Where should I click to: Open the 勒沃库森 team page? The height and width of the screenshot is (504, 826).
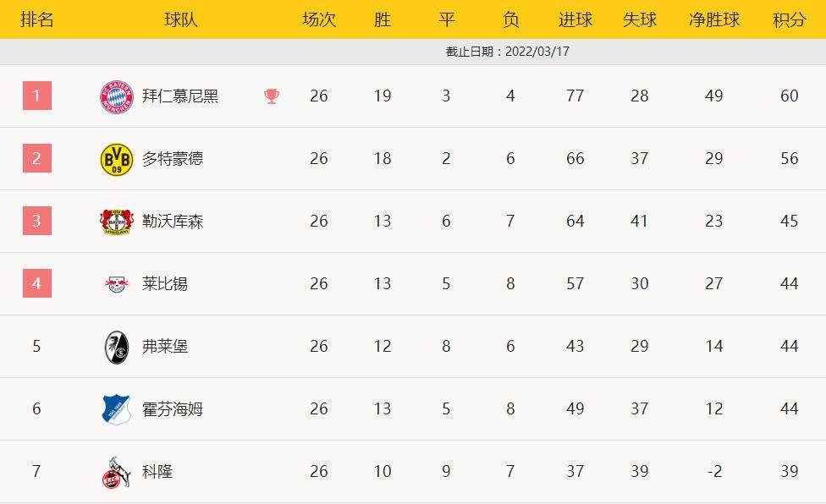click(173, 222)
